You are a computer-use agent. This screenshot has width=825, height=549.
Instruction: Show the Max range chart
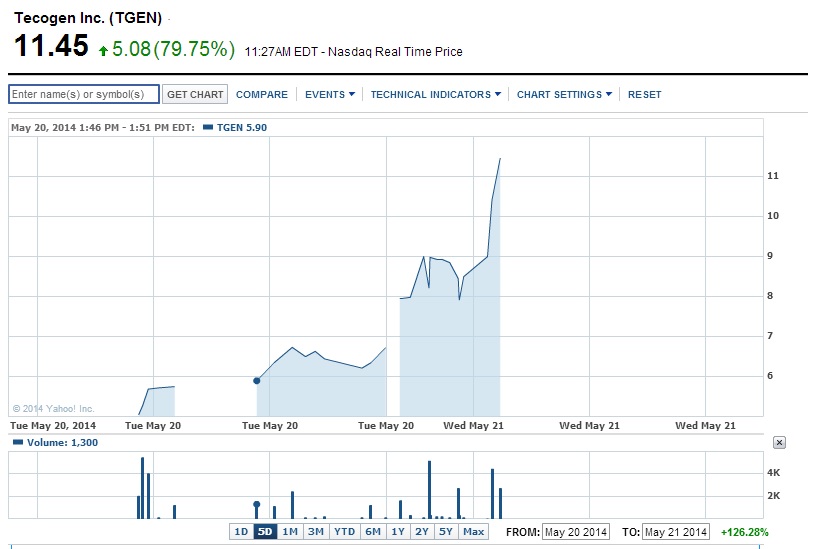coord(474,532)
